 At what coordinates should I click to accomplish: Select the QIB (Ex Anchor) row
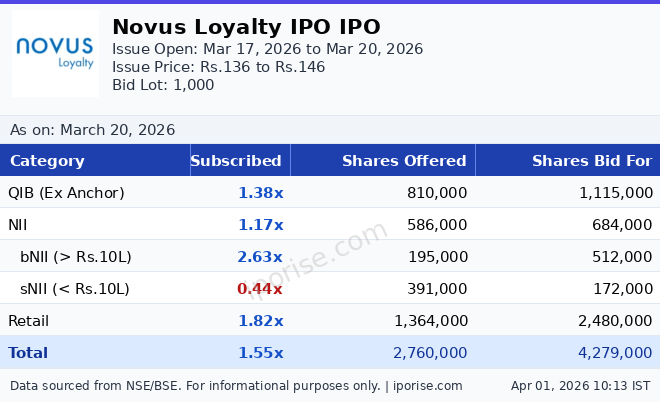(66, 193)
